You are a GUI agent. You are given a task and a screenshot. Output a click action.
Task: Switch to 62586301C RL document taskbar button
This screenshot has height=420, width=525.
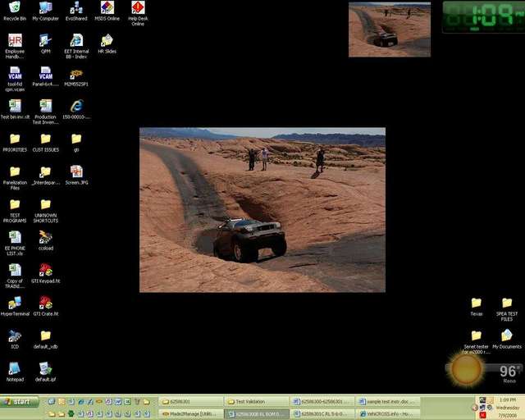tap(322, 414)
